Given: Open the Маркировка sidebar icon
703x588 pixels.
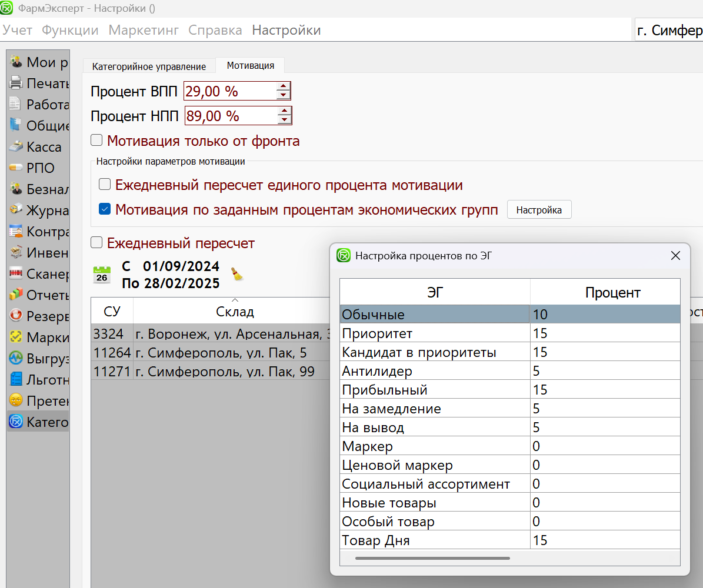Looking at the screenshot, I should click(x=16, y=338).
